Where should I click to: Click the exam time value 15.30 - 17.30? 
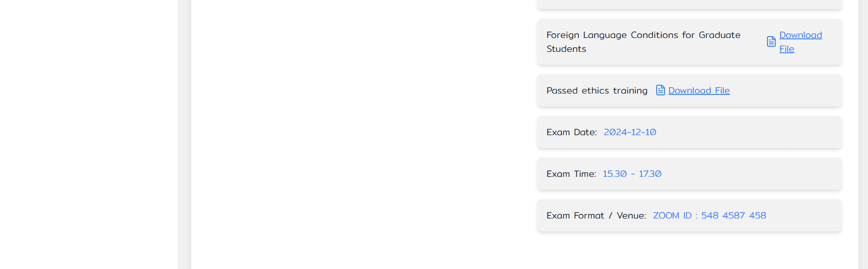coord(632,174)
